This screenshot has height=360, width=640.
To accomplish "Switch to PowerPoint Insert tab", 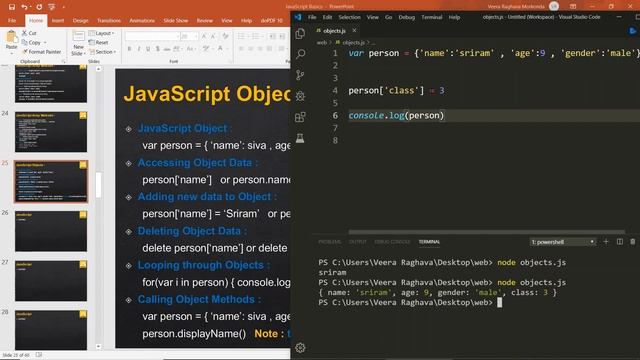I will [x=58, y=20].
